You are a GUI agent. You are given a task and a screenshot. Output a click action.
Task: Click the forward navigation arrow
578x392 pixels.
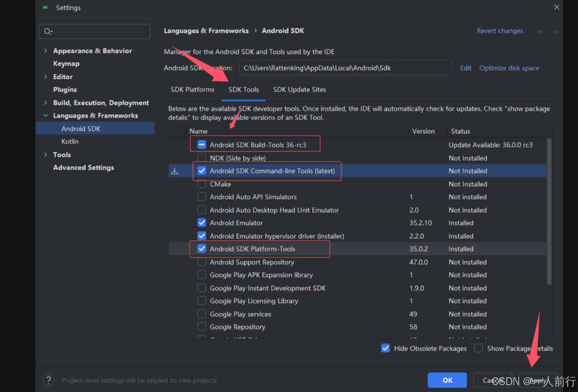(x=554, y=32)
